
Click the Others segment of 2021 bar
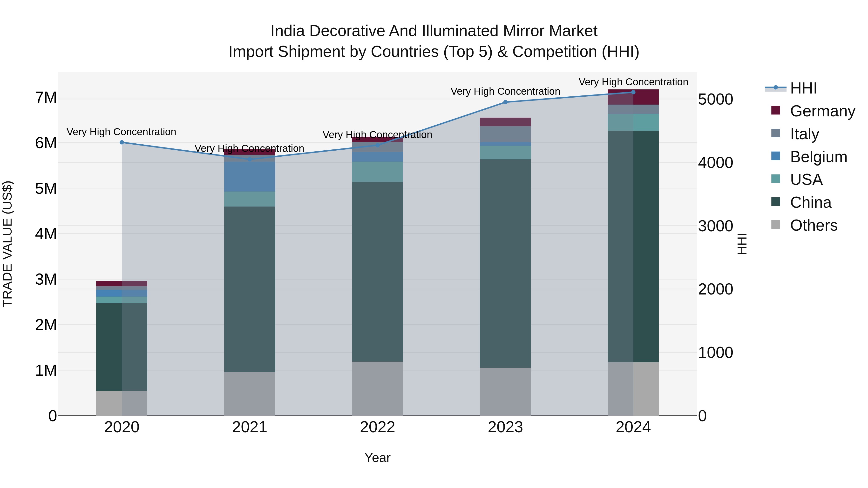pos(250,394)
